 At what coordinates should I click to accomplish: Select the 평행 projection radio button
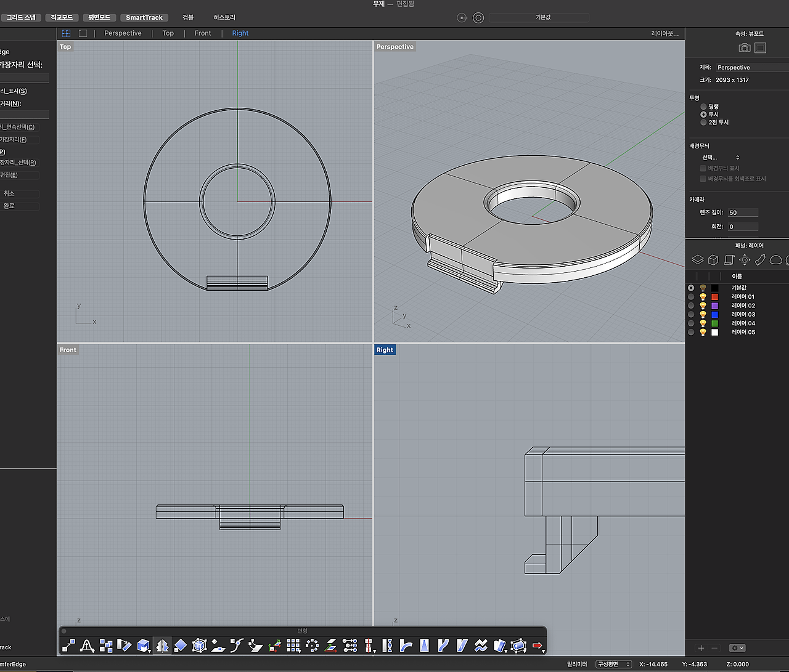(703, 107)
